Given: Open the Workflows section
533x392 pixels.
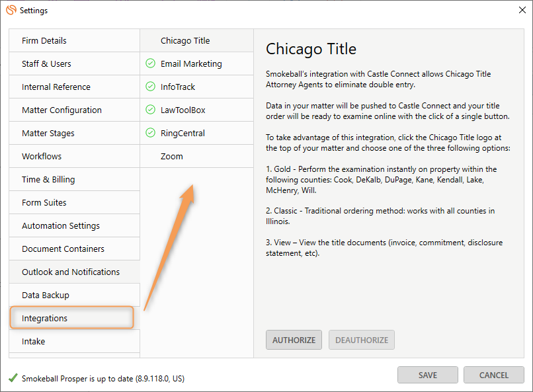Looking at the screenshot, I should pos(75,156).
